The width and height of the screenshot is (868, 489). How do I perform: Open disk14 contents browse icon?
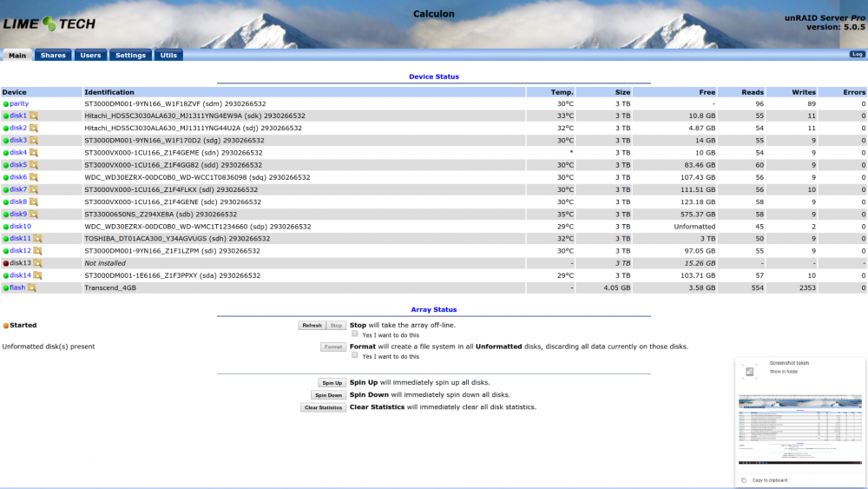tap(37, 275)
